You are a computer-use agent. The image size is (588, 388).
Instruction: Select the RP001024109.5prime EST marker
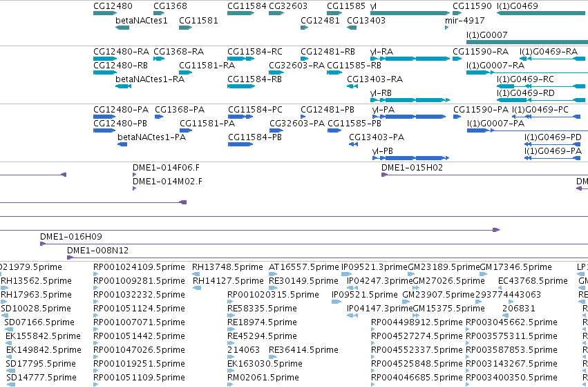[x=95, y=274]
